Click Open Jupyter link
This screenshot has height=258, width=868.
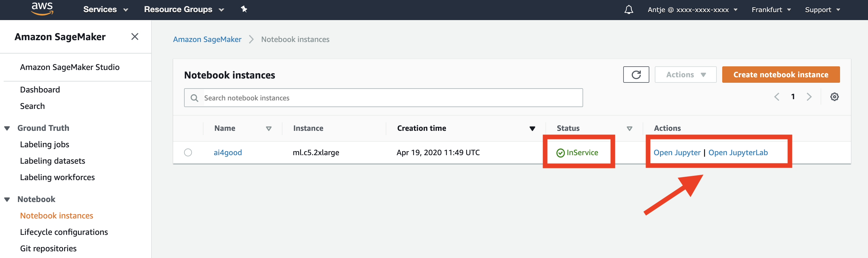tap(677, 153)
